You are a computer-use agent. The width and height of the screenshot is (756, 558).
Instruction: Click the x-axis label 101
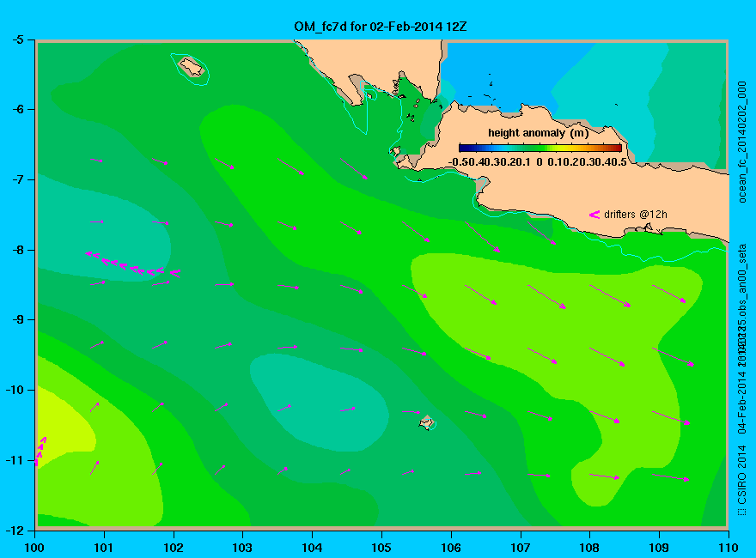104,548
